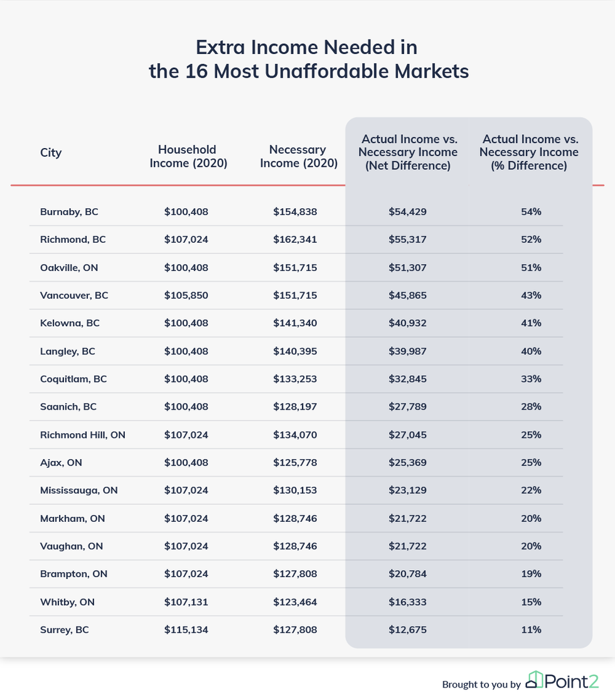Select the Richmond Hill, ON row label

click(82, 435)
